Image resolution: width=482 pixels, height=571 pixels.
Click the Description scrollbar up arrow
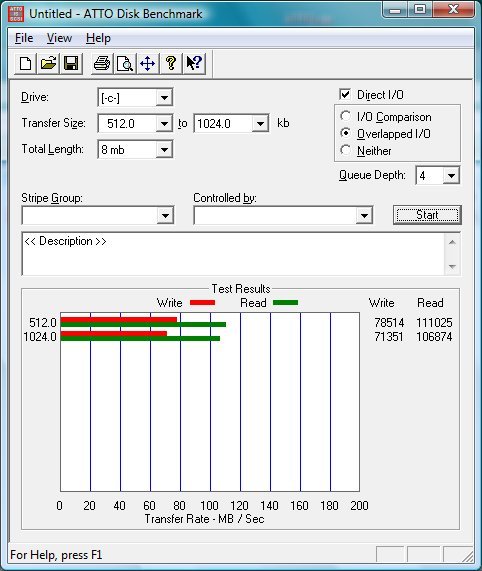coord(452,243)
